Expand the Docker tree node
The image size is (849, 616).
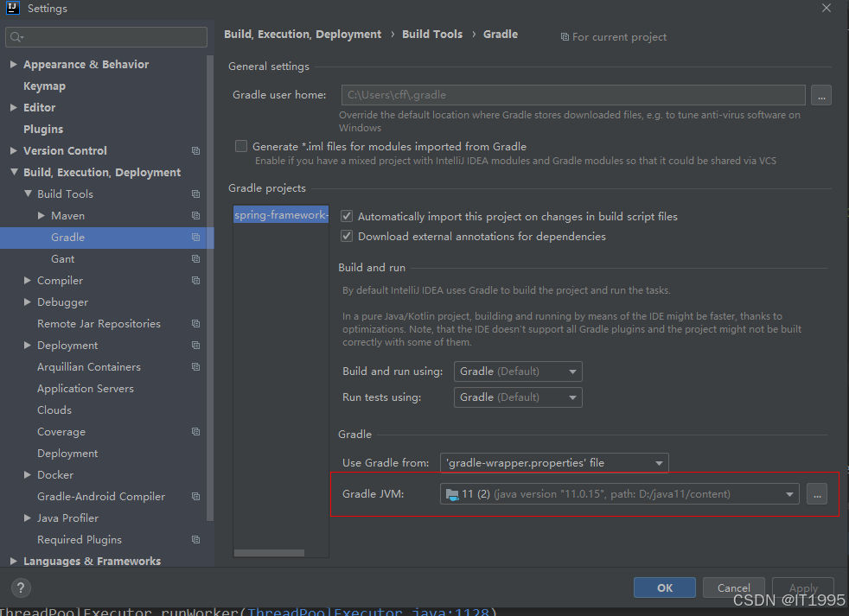click(x=27, y=474)
